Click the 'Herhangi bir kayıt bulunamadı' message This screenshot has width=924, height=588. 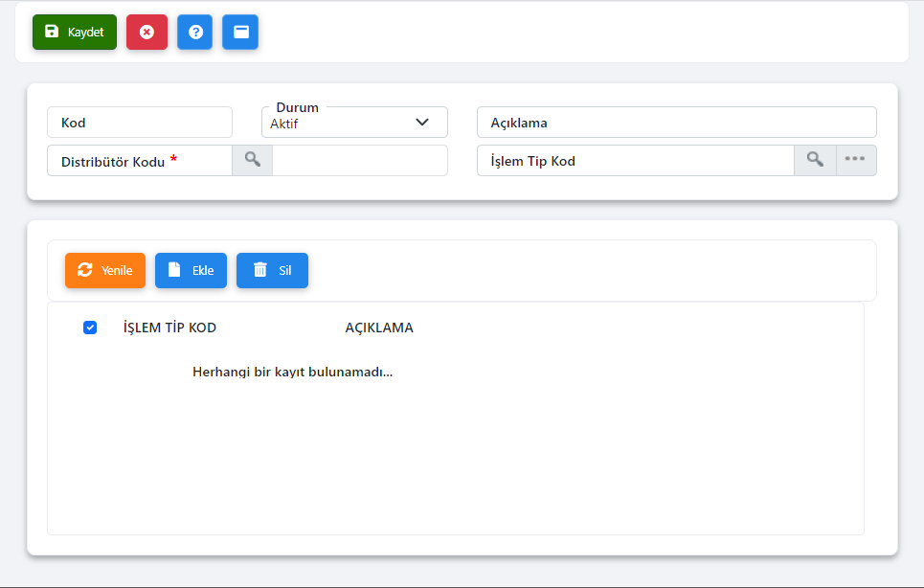293,372
